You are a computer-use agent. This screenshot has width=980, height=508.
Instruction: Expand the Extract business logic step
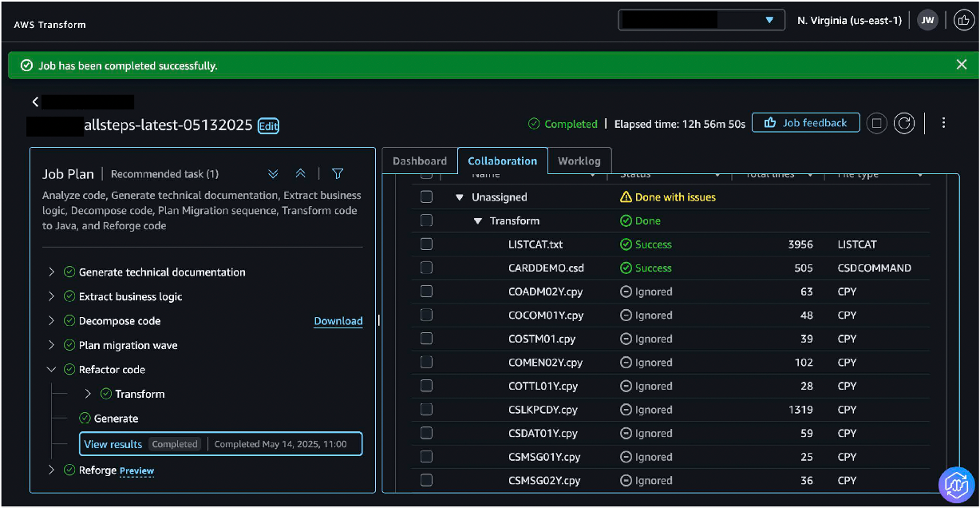(52, 296)
